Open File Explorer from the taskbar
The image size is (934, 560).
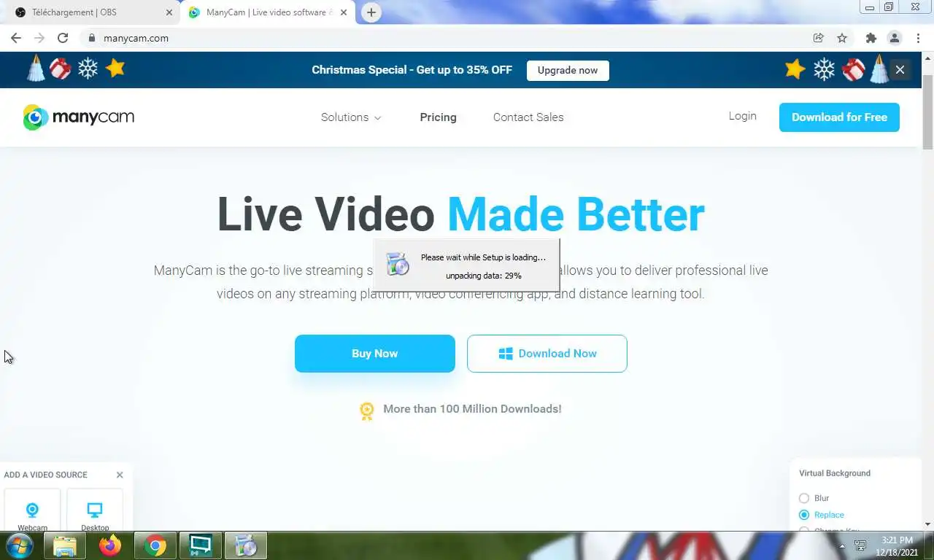tap(65, 545)
